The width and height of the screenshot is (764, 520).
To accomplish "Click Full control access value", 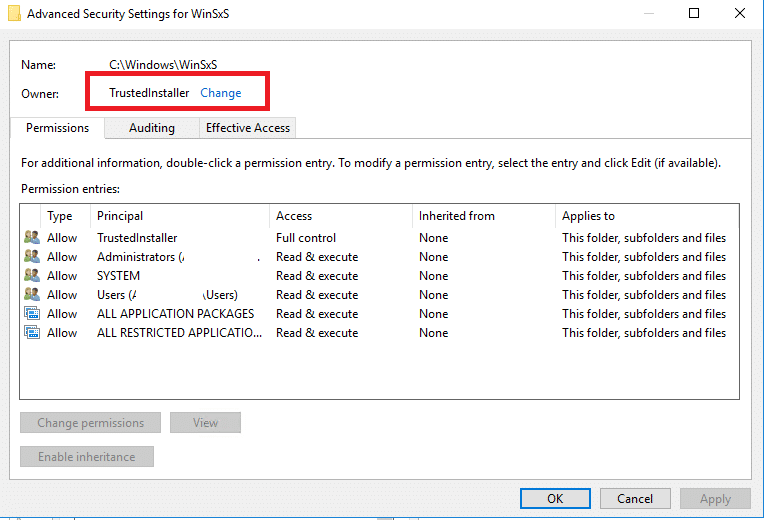I will 306,238.
